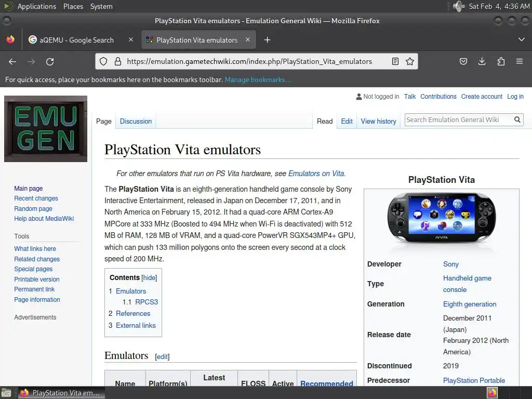532x399 pixels.
Task: Open tracking protection shield icon
Action: click(x=103, y=61)
